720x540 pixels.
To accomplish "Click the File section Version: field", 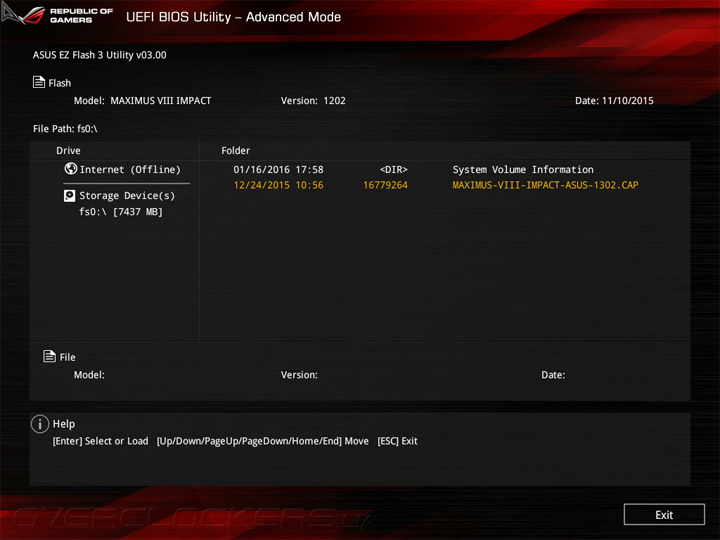I will [299, 375].
